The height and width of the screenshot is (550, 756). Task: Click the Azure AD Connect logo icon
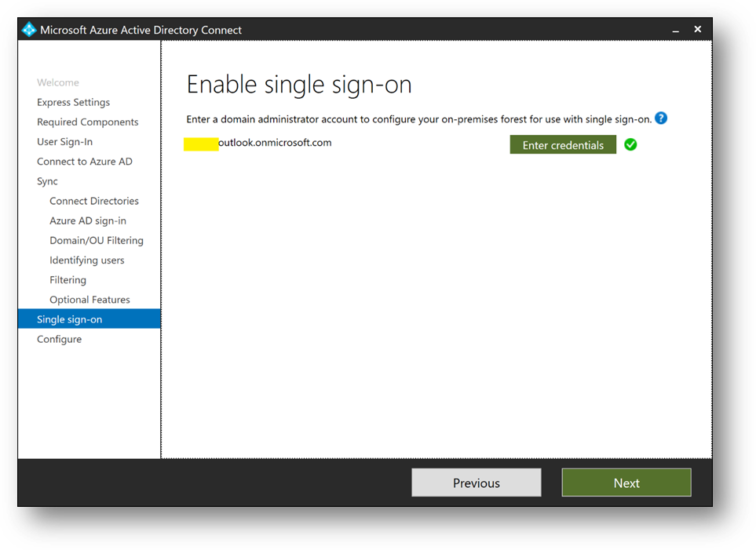(29, 29)
